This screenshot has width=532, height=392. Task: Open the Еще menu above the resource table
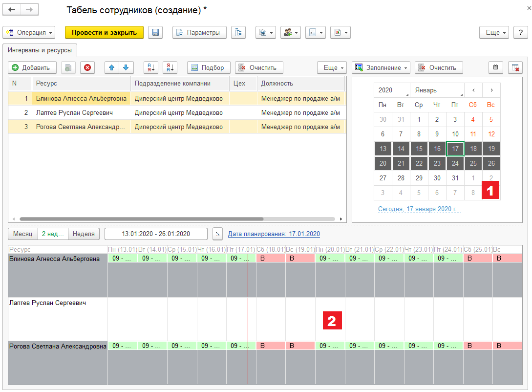coord(332,67)
